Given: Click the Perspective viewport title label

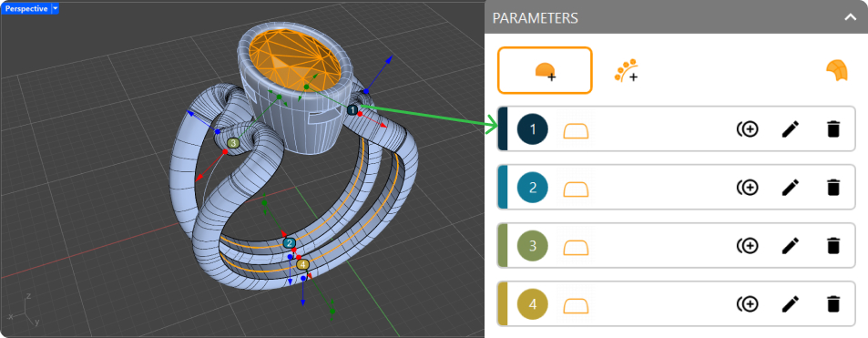Looking at the screenshot, I should (x=26, y=9).
